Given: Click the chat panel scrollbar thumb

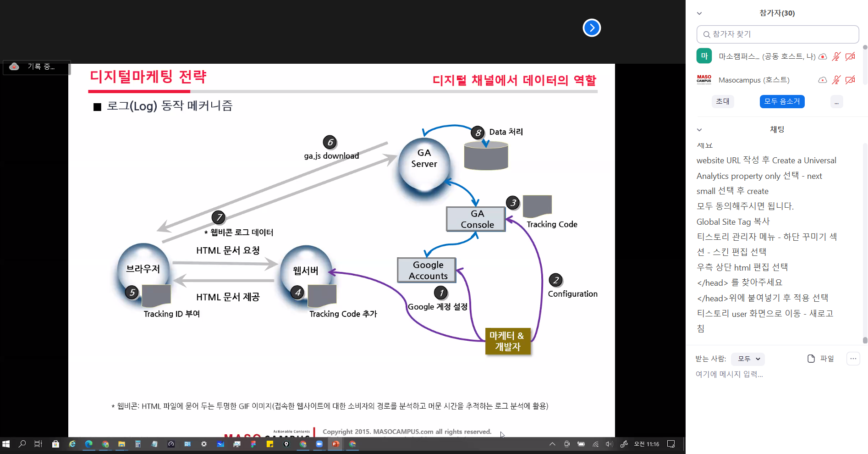Looking at the screenshot, I should point(865,340).
